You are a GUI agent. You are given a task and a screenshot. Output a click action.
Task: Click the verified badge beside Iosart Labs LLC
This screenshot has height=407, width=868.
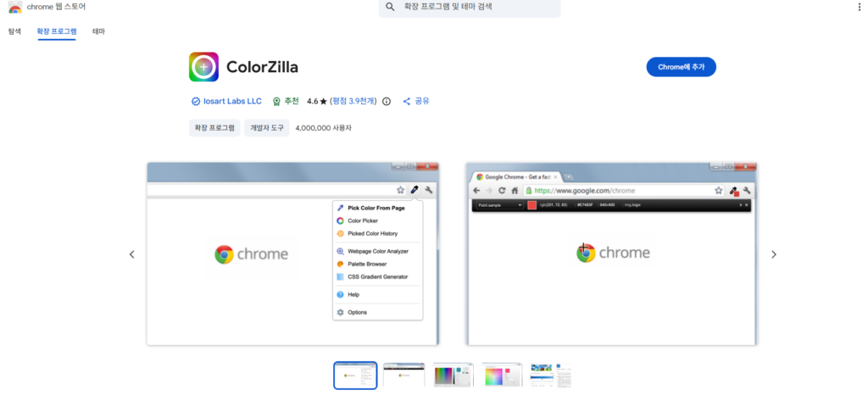click(x=196, y=101)
